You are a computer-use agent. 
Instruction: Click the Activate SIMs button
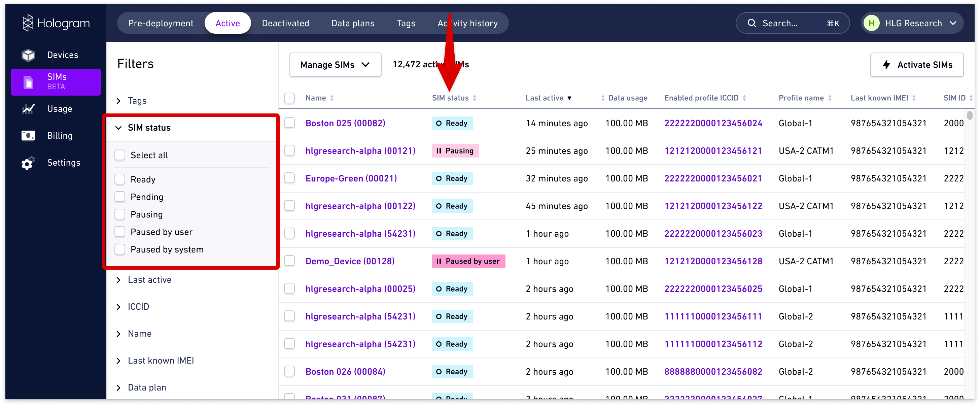(x=916, y=65)
